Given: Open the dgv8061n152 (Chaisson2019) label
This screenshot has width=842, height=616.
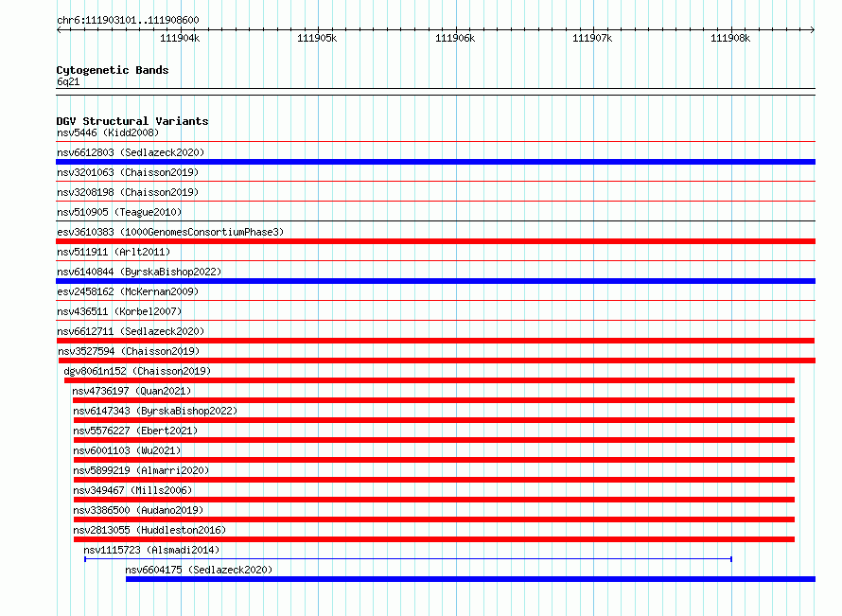Looking at the screenshot, I should pyautogui.click(x=137, y=371).
